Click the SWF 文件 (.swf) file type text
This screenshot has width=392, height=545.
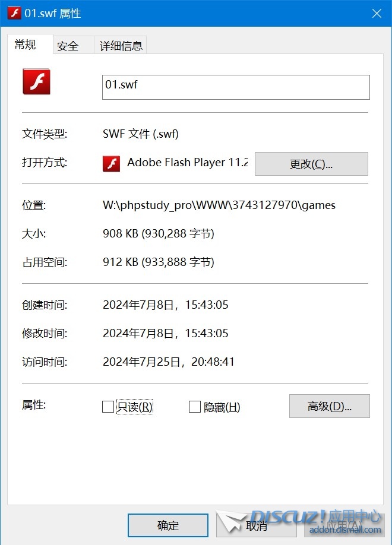point(141,134)
